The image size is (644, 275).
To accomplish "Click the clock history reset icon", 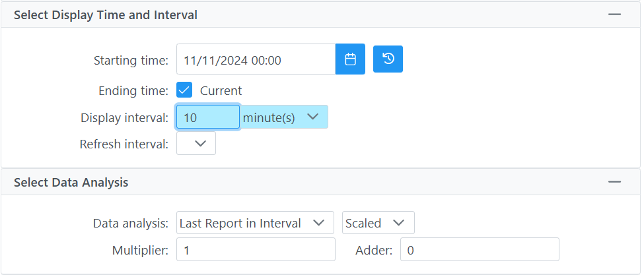I will [388, 59].
